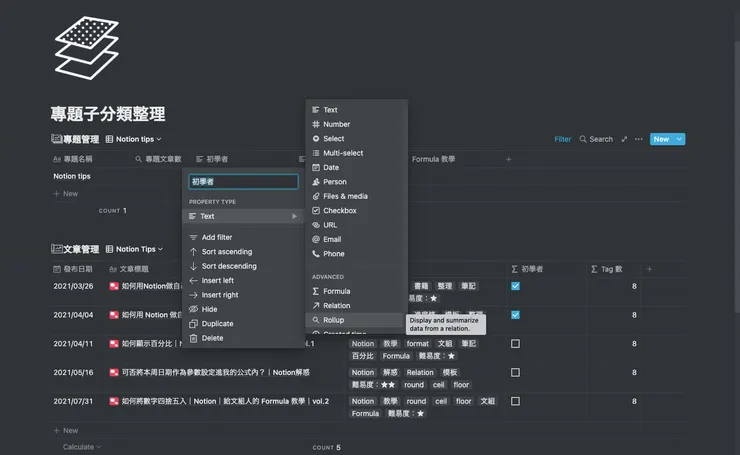Click the 專題文章數 column header

(x=159, y=159)
